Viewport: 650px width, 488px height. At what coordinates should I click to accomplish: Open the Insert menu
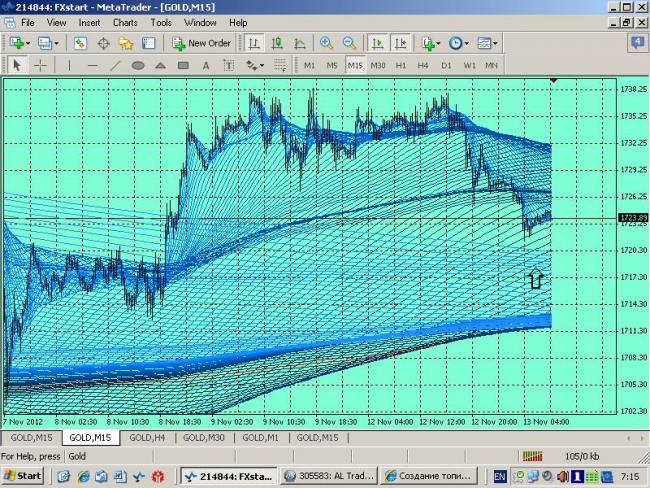coord(89,22)
